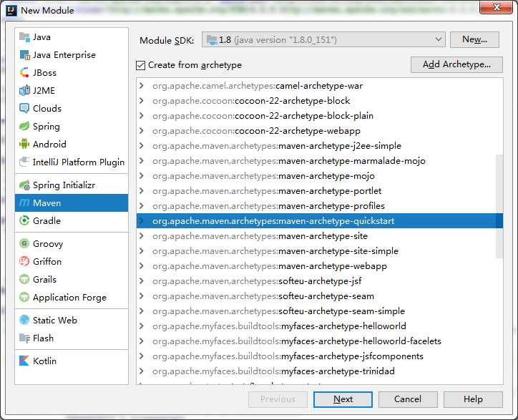Select Java Enterprise module type
This screenshot has width=518, height=420.
tap(64, 55)
